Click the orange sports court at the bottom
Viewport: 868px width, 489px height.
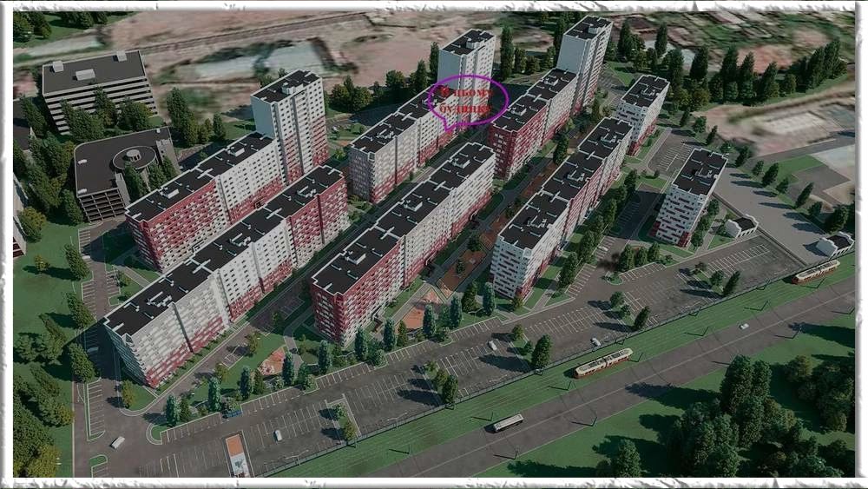[236, 454]
